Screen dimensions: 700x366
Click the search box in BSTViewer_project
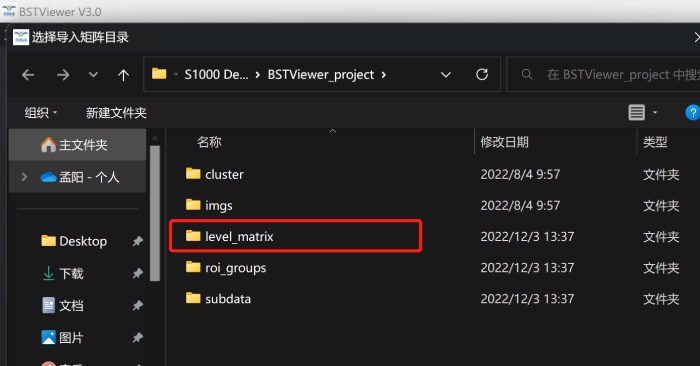[x=604, y=75]
